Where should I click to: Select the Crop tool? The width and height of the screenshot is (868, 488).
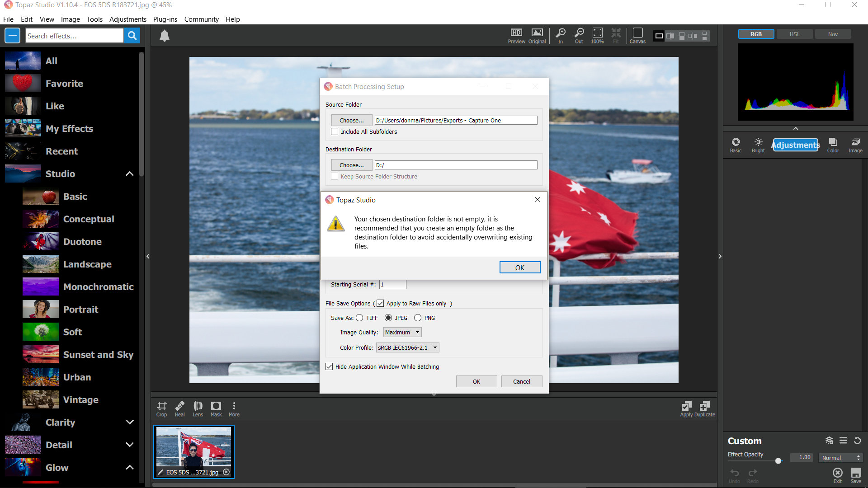pyautogui.click(x=161, y=408)
